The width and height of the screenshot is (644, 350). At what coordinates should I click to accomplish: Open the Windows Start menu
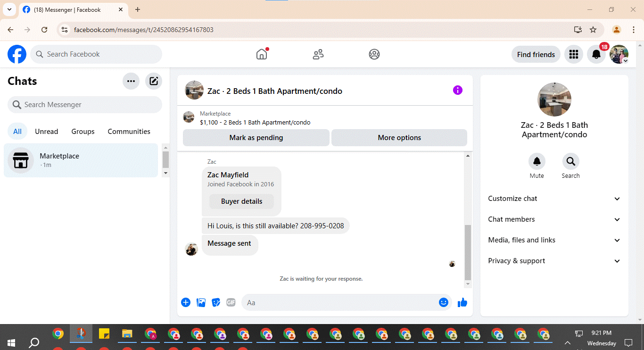tap(11, 342)
